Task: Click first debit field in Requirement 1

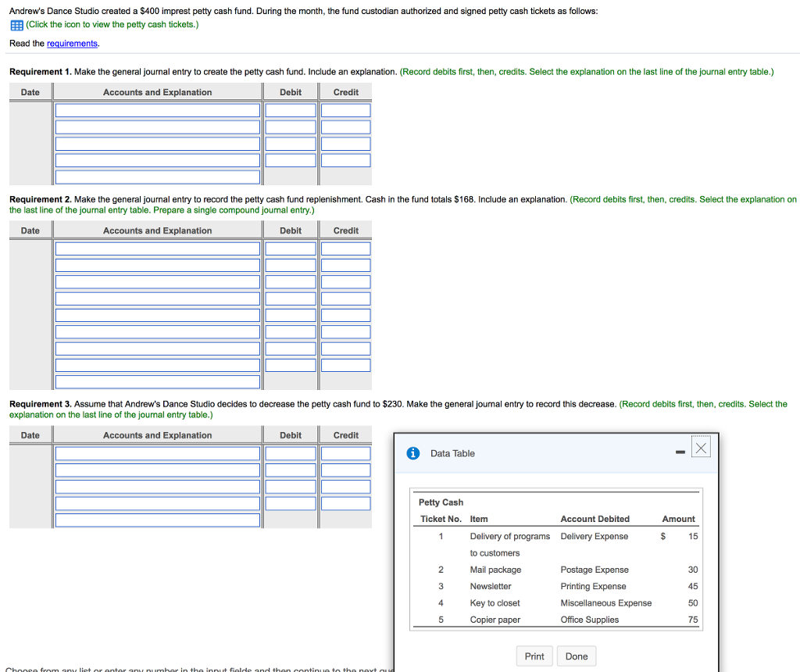Action: (x=291, y=110)
